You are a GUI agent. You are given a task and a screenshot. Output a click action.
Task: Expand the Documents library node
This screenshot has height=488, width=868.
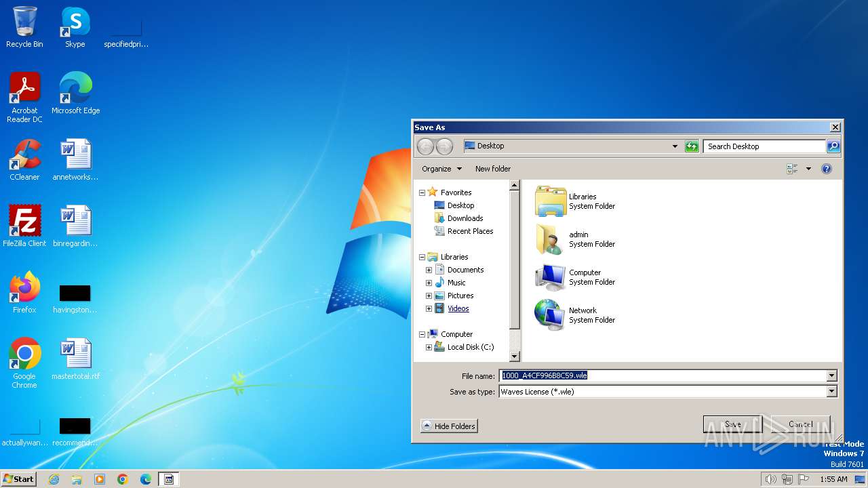[429, 270]
